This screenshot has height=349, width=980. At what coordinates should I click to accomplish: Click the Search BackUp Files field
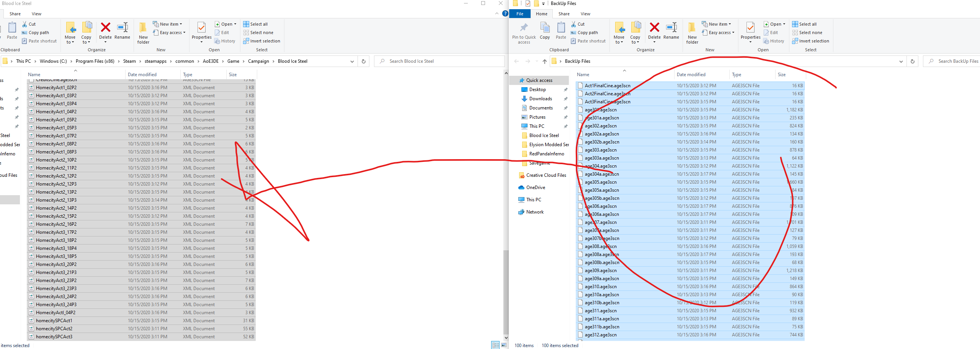coord(952,61)
